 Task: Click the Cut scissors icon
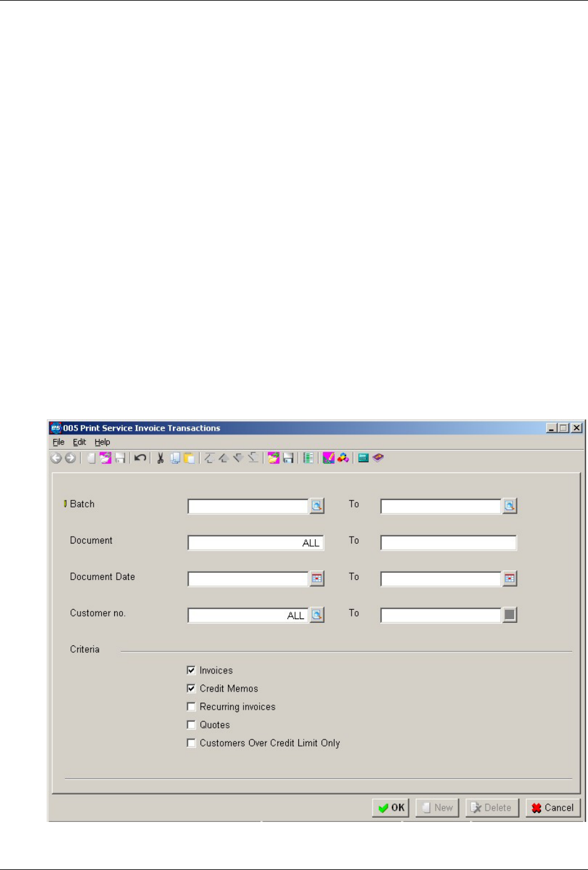(x=160, y=458)
